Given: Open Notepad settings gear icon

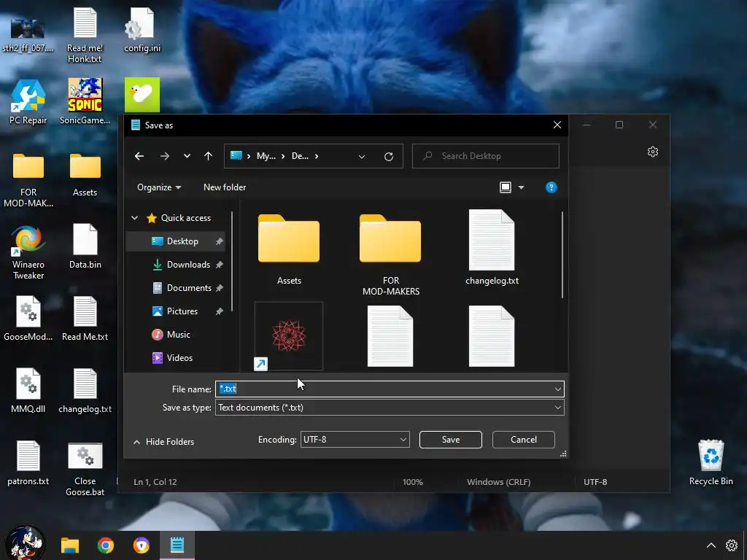Looking at the screenshot, I should click(x=653, y=152).
